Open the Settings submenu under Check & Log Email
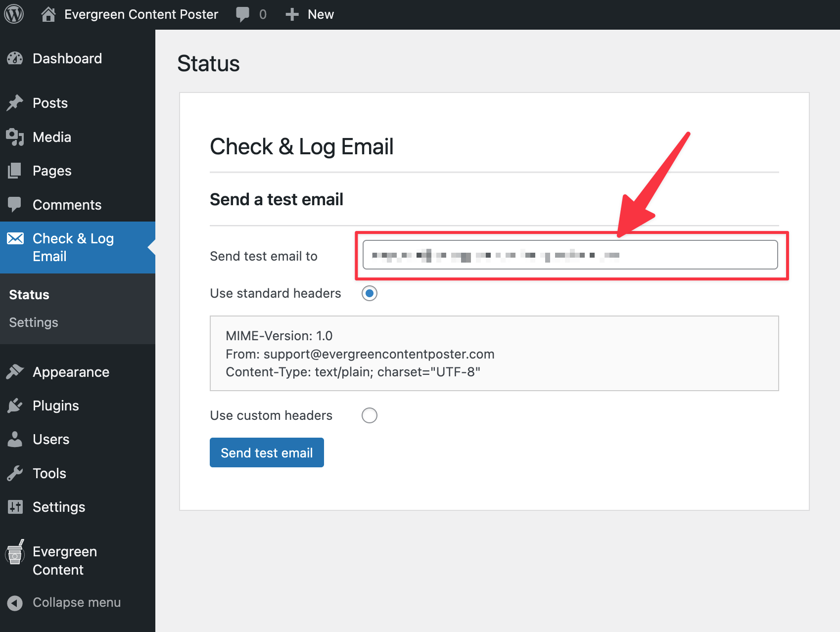The height and width of the screenshot is (632, 840). pyautogui.click(x=34, y=322)
